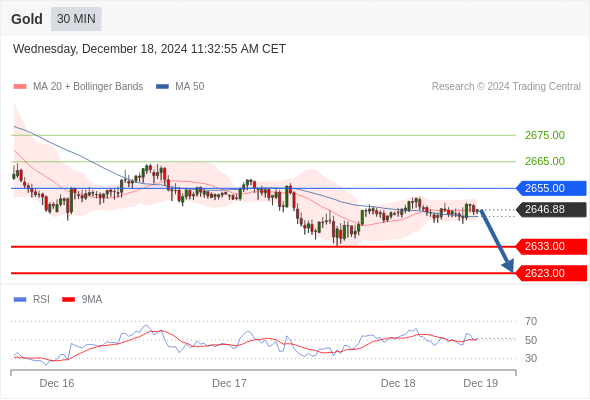This screenshot has height=400, width=590.
Task: Click the 2633.00 support price tag
Action: (551, 246)
